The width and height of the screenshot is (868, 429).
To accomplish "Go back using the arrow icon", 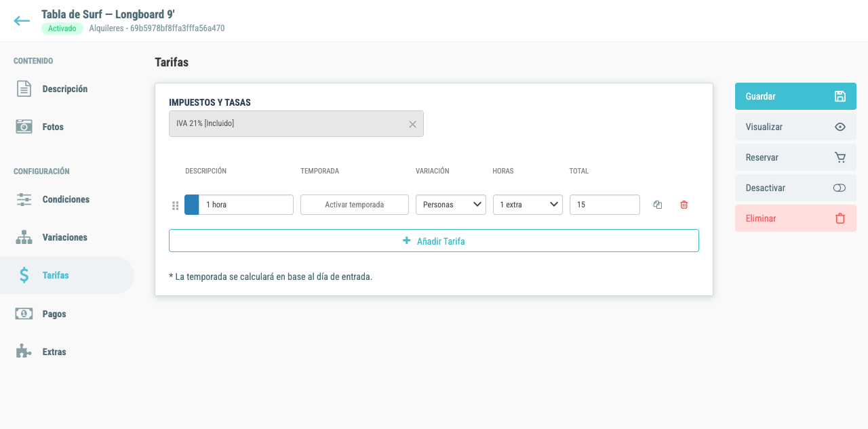I will [22, 20].
